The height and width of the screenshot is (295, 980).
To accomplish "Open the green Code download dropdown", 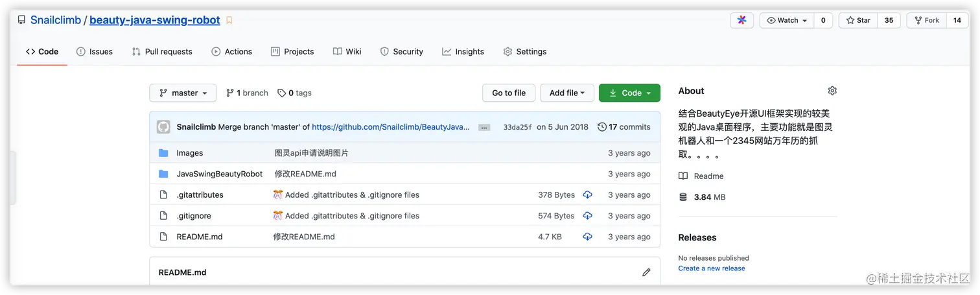I will pos(629,93).
